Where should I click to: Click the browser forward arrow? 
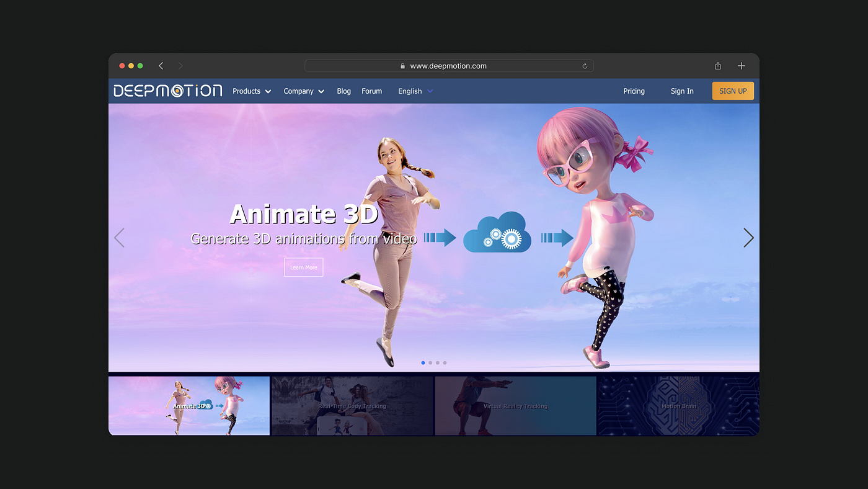180,65
